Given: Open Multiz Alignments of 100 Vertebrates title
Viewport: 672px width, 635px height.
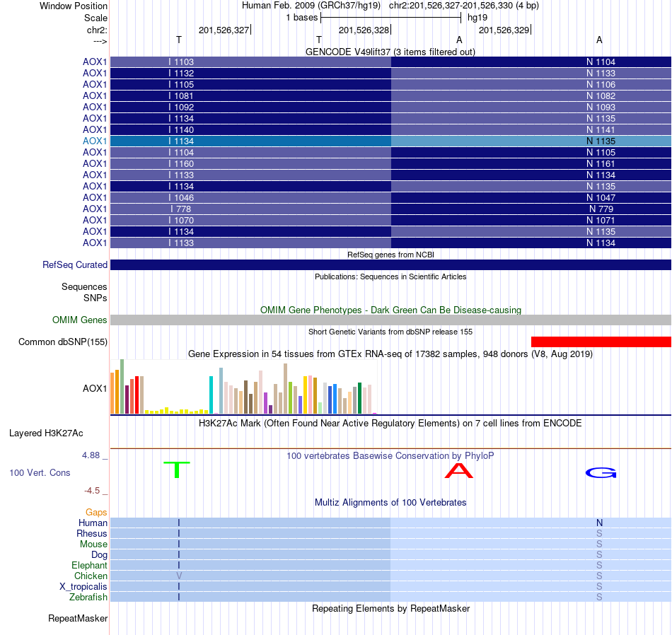Looking at the screenshot, I should point(390,502).
